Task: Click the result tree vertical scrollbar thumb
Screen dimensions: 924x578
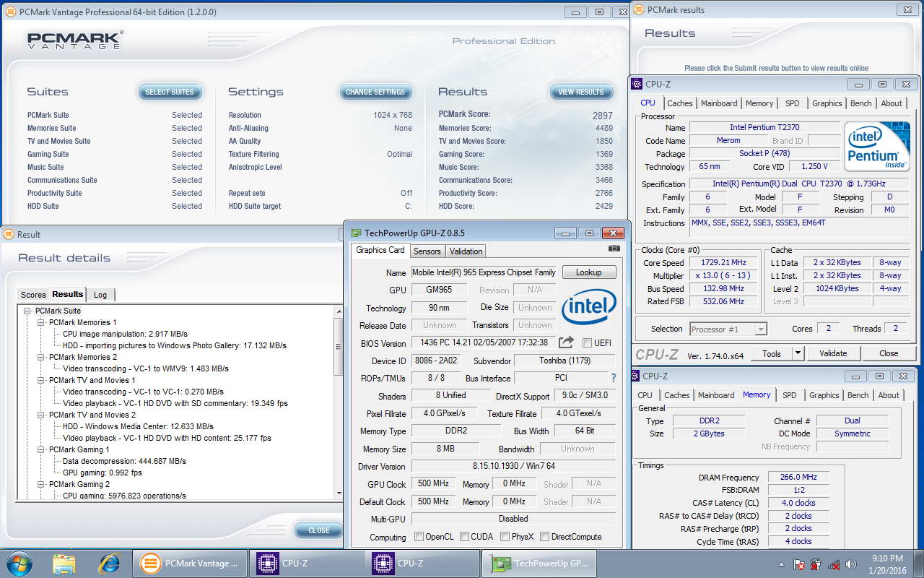Action: click(x=339, y=346)
